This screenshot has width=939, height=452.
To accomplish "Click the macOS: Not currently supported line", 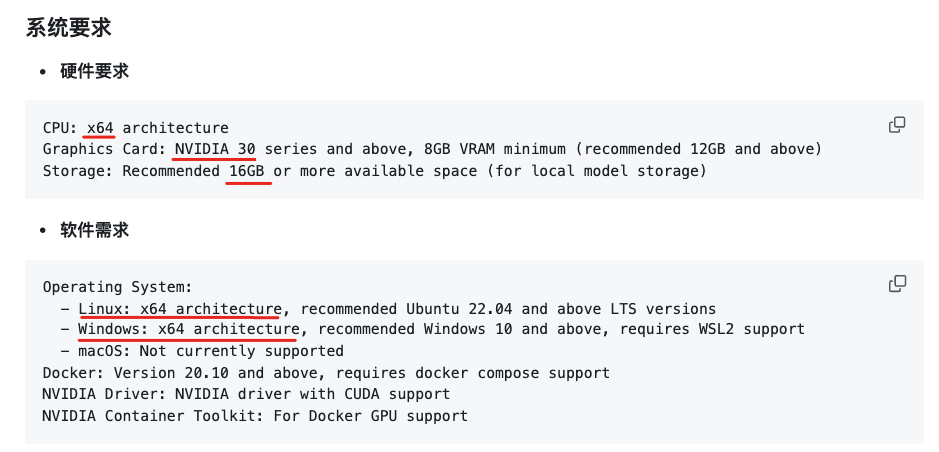I will point(210,351).
